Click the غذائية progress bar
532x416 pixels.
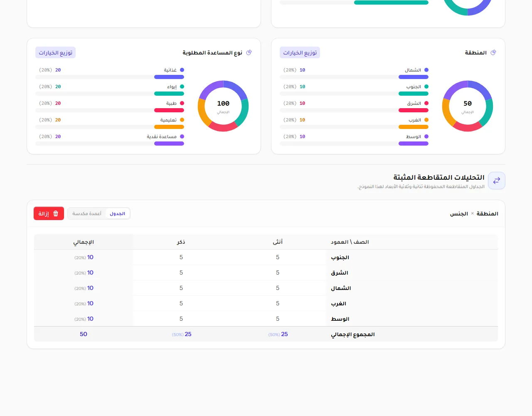[110, 77]
